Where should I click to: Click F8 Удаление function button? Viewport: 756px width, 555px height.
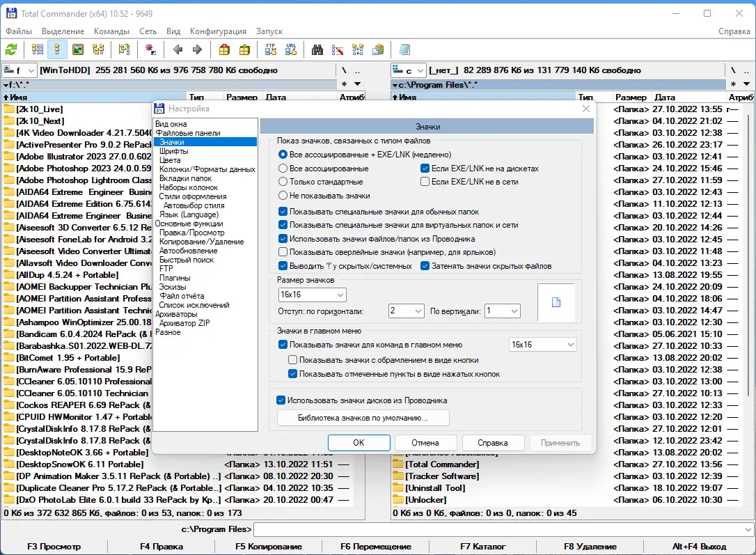pyautogui.click(x=590, y=547)
